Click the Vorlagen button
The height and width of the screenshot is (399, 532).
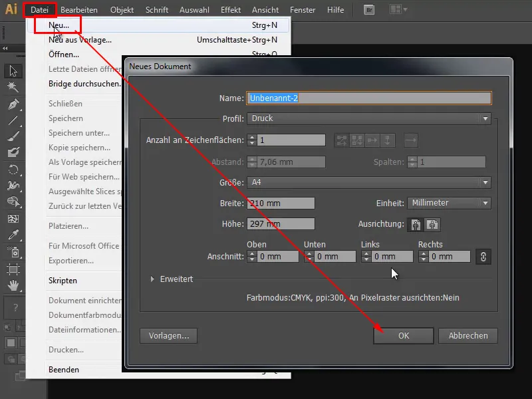(x=168, y=336)
